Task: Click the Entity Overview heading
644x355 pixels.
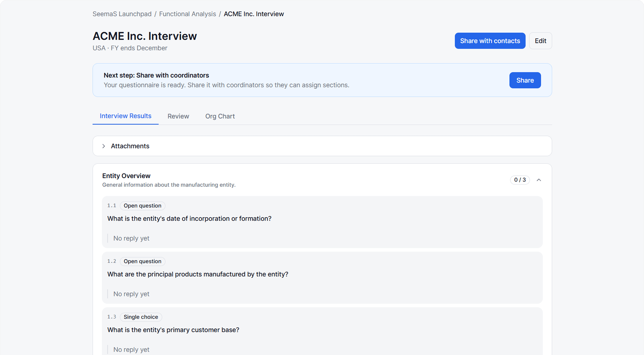Action: tap(126, 176)
